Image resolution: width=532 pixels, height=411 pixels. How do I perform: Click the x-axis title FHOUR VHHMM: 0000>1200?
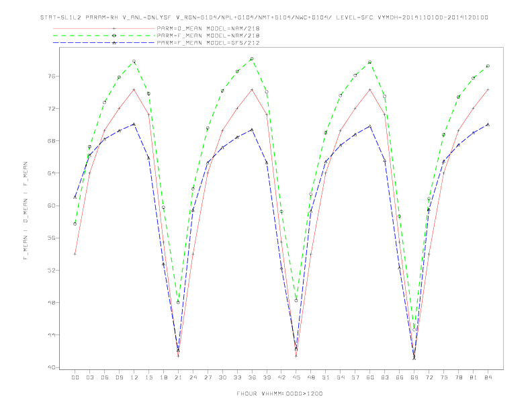279,394
